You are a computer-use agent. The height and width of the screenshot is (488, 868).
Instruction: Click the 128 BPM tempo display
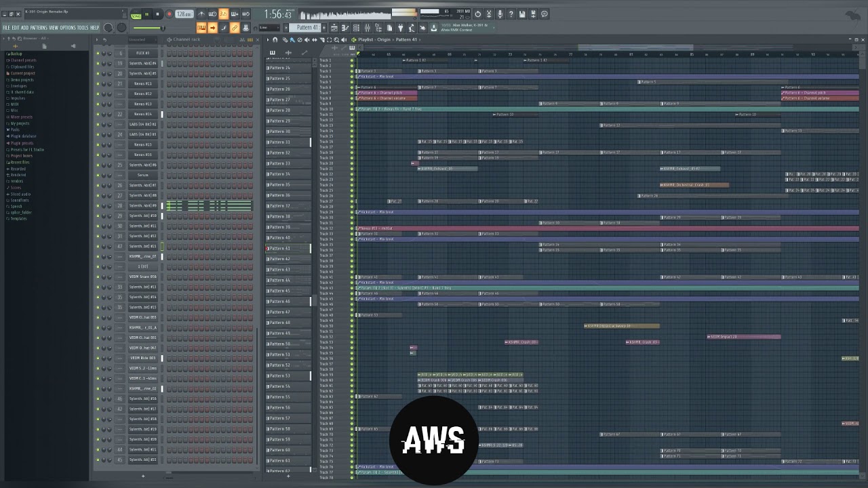(184, 14)
